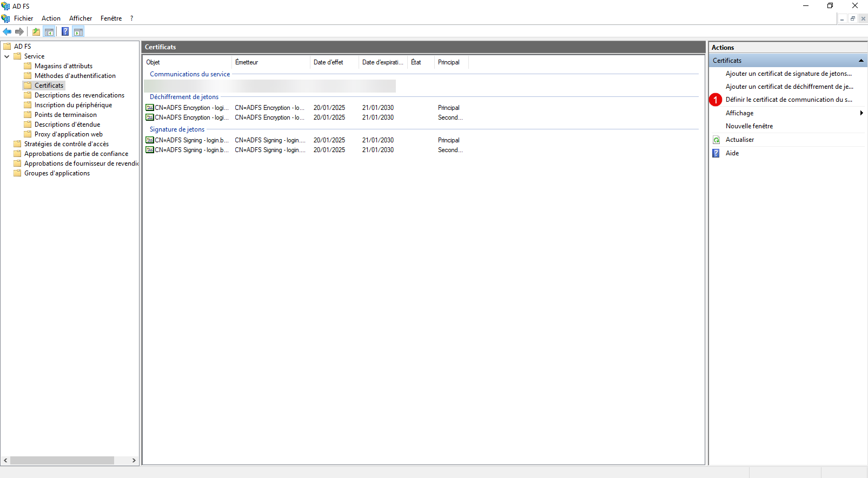Viewport: 868px width, 478px height.
Task: Open the Fichier menu
Action: pyautogui.click(x=23, y=18)
